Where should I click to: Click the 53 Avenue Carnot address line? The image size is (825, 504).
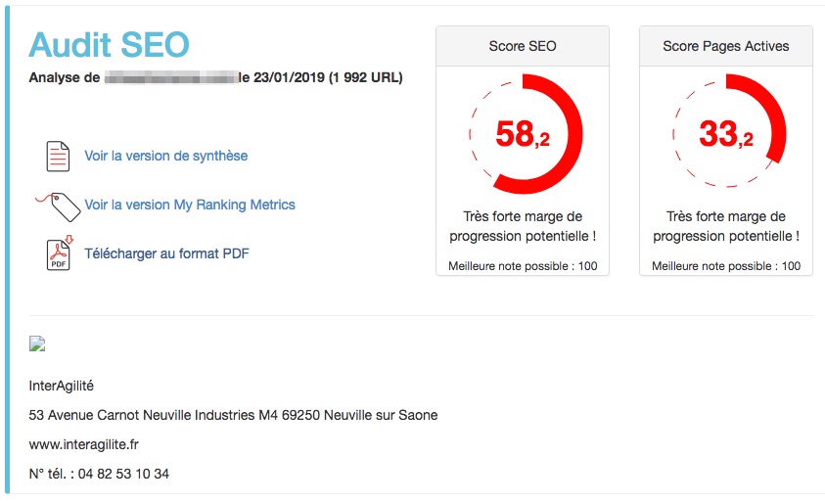(x=233, y=415)
